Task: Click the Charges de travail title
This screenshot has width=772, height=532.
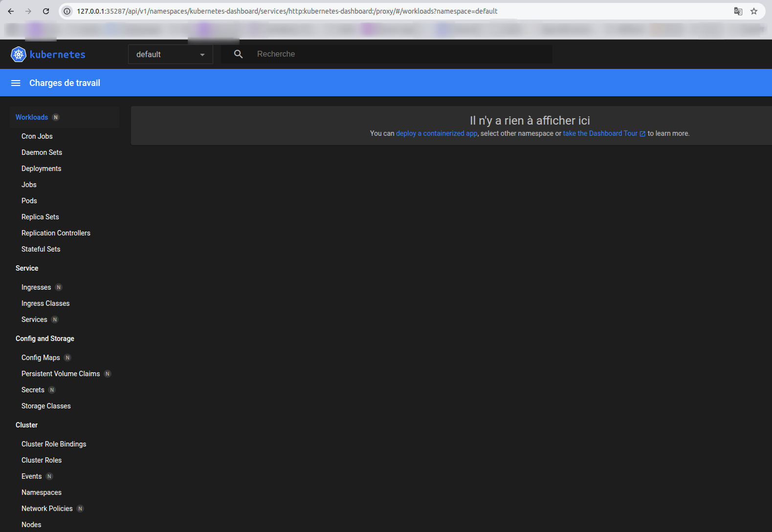Action: point(65,83)
